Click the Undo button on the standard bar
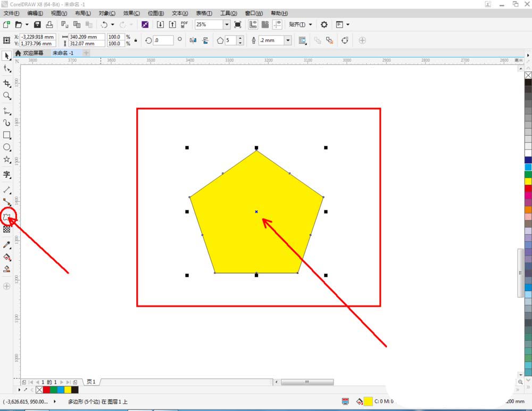 [105, 24]
